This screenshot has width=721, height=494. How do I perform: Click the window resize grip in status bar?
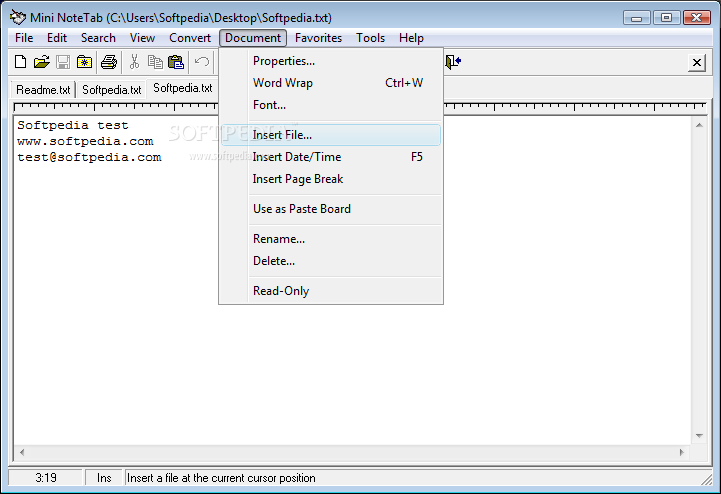[x=706, y=480]
